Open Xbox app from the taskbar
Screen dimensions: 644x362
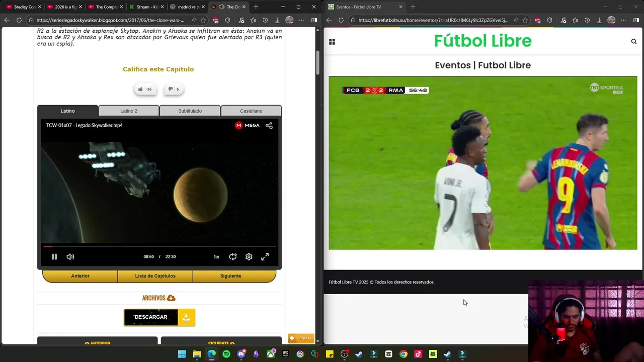(271, 354)
